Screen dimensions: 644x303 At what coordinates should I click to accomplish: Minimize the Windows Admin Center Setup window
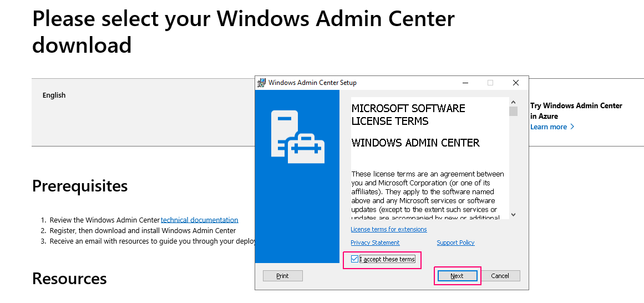pyautogui.click(x=465, y=83)
